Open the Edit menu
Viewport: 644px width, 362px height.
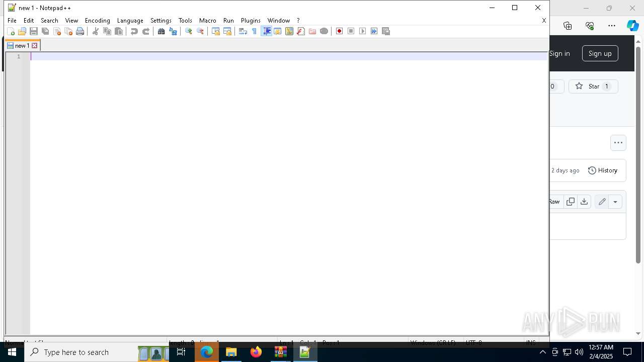click(x=29, y=21)
